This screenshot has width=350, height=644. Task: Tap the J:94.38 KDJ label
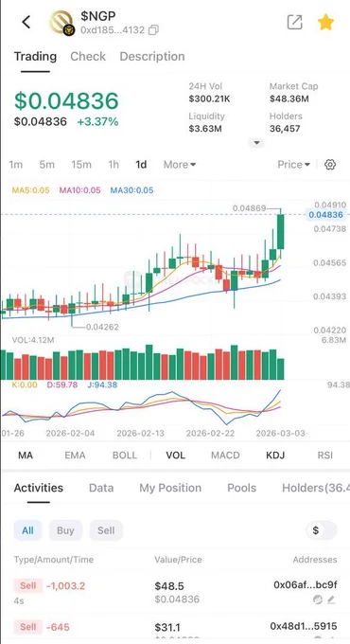[102, 385]
